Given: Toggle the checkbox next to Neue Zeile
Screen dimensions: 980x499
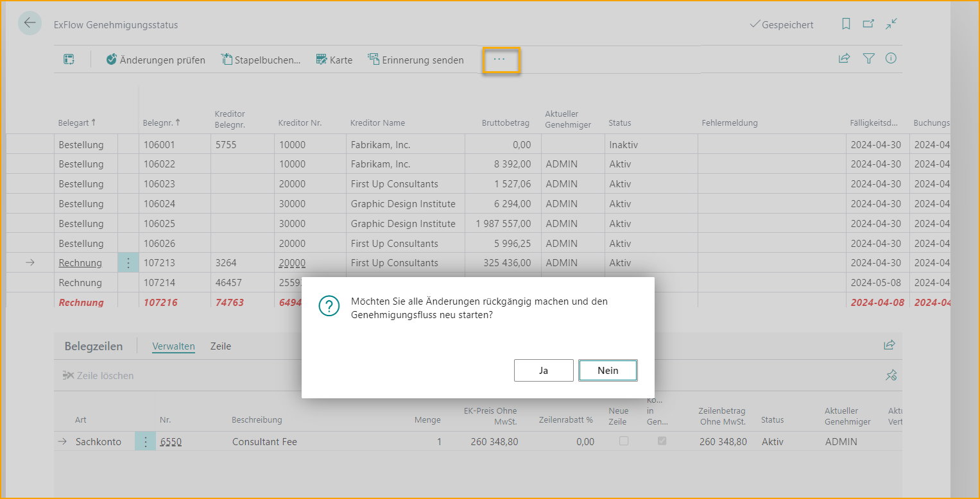Looking at the screenshot, I should tap(662, 441).
